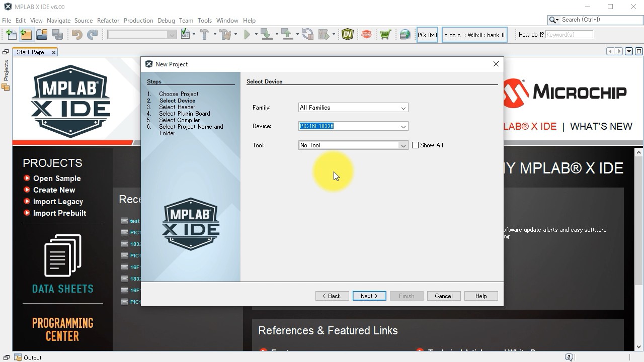Open the MPLAB Data Visualizer DV icon
Image resolution: width=644 pixels, height=362 pixels.
[348, 35]
